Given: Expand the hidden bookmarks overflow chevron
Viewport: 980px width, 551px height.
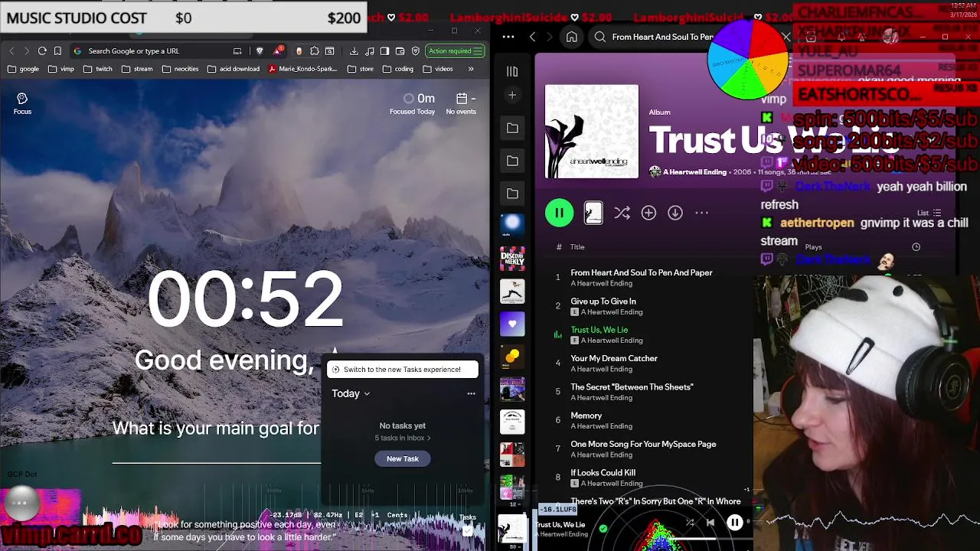Looking at the screenshot, I should 471,69.
